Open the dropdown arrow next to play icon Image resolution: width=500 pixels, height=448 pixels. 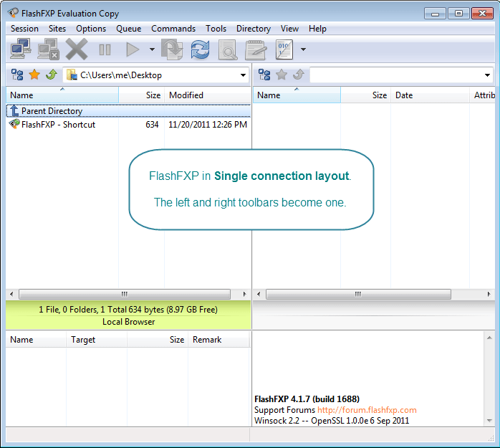152,49
